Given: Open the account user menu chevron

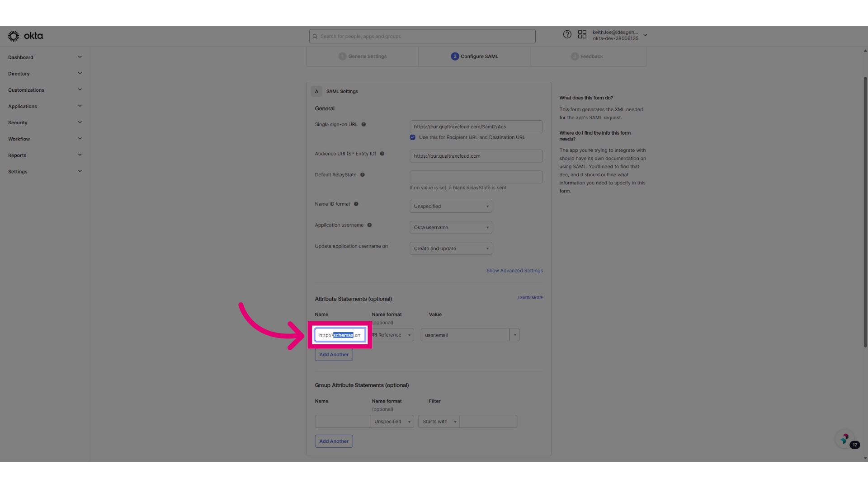Looking at the screenshot, I should click(645, 35).
